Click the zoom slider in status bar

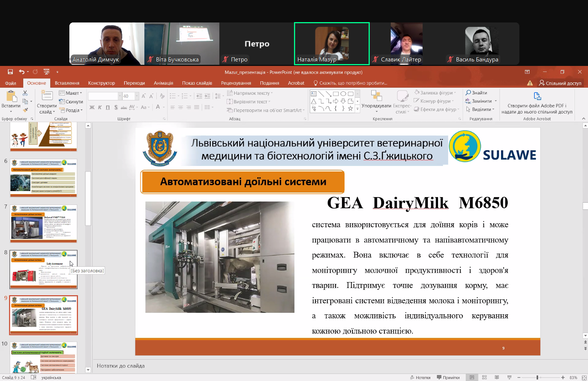[537, 377]
